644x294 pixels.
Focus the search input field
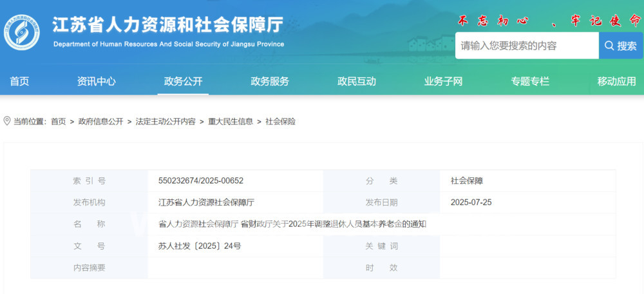tap(527, 46)
